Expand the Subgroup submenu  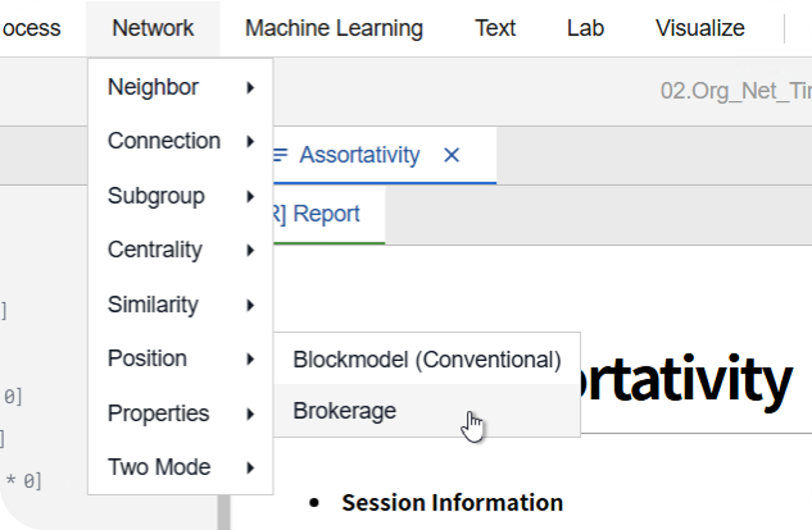180,196
